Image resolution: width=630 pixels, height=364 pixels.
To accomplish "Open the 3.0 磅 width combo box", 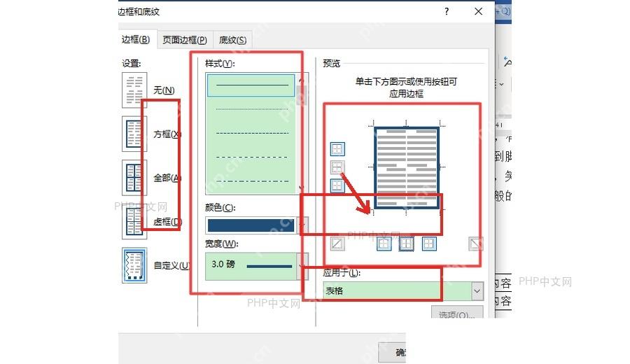I will pos(257,266).
